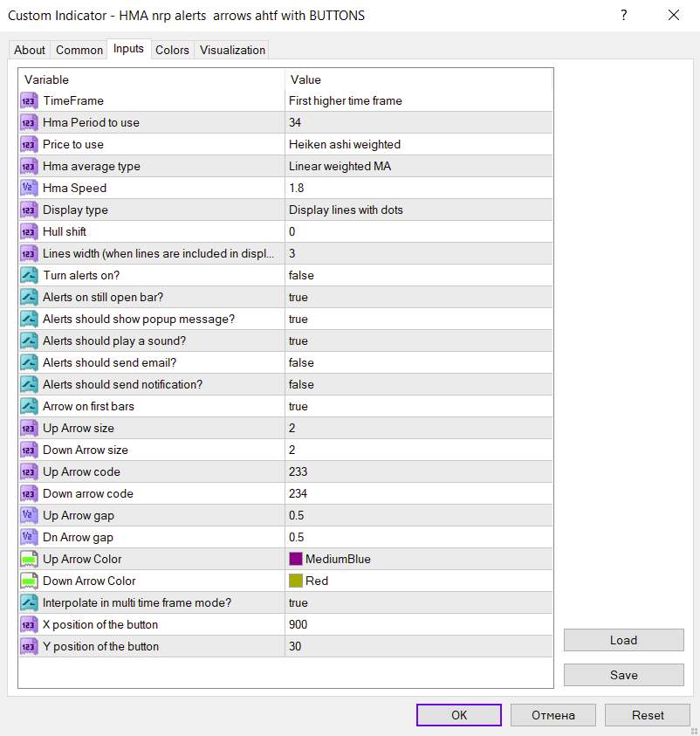This screenshot has width=700, height=736.
Task: Click the integer icon beside TimeFrame
Action: click(29, 100)
